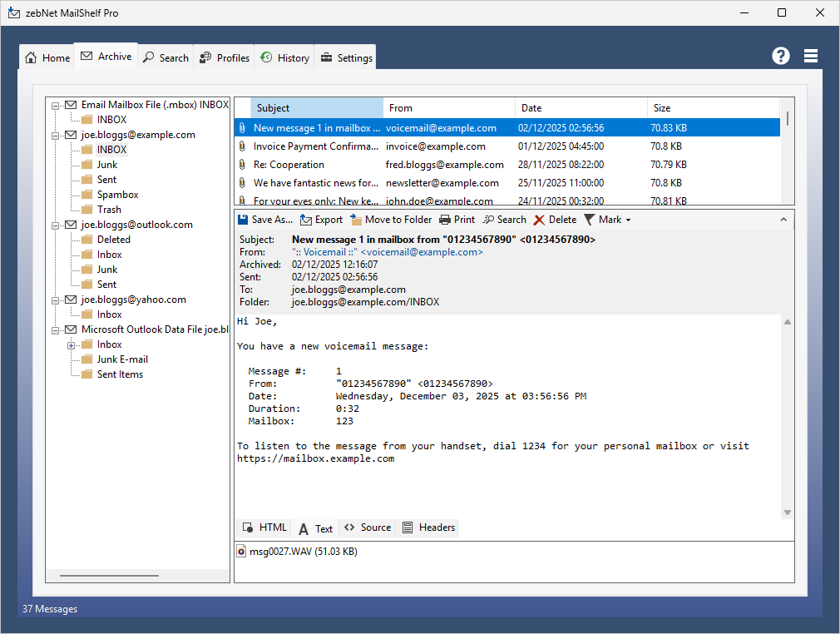Click the Search icon in message toolbar

click(x=489, y=220)
